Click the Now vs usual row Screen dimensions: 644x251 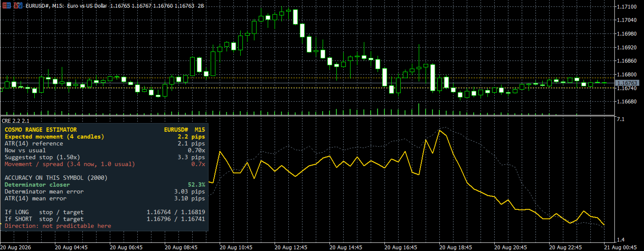(105, 150)
